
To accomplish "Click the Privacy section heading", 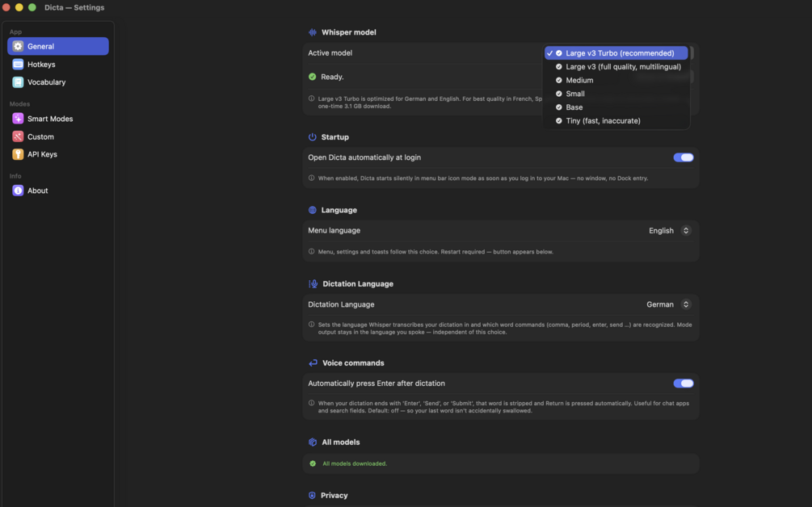I will pos(334,495).
